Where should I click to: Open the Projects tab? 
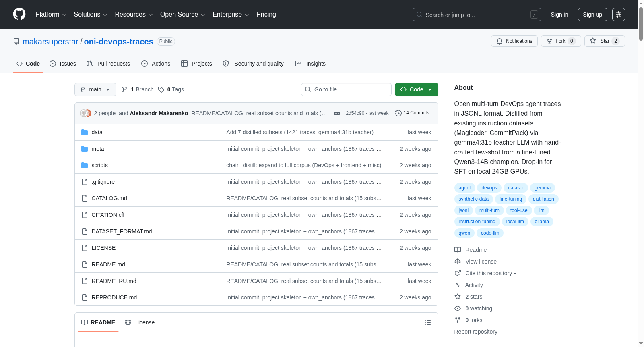click(x=196, y=64)
